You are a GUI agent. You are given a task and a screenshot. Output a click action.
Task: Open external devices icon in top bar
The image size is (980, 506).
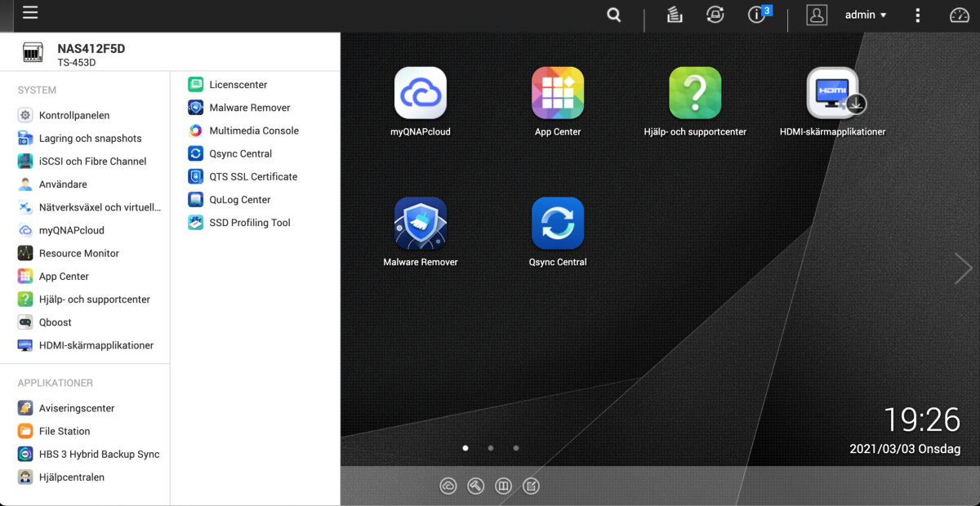[x=715, y=15]
